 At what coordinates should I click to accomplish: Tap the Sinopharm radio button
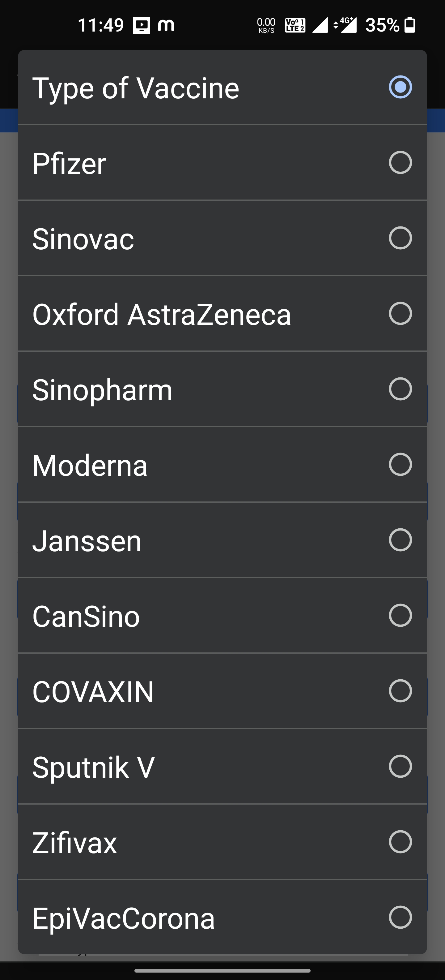(x=400, y=389)
